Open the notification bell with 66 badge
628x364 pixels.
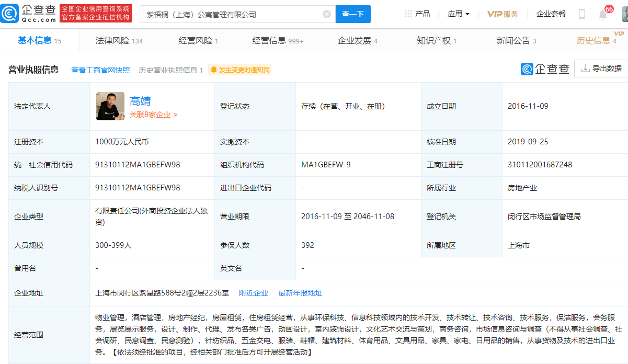tap(604, 13)
